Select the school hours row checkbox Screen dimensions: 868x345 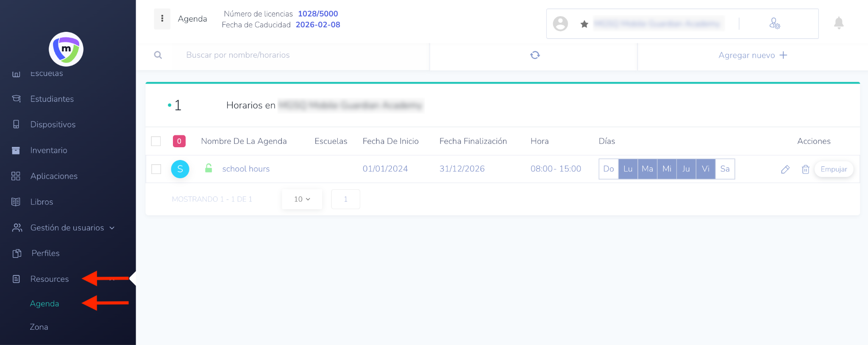156,169
